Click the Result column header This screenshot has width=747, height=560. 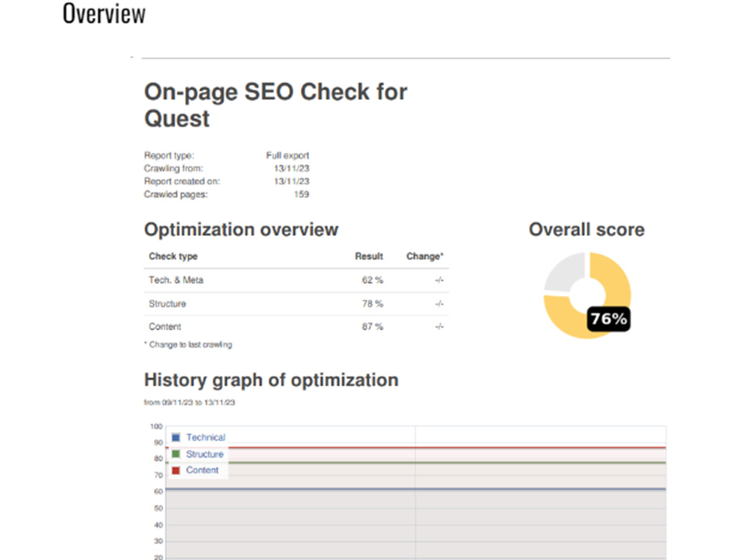coord(369,256)
